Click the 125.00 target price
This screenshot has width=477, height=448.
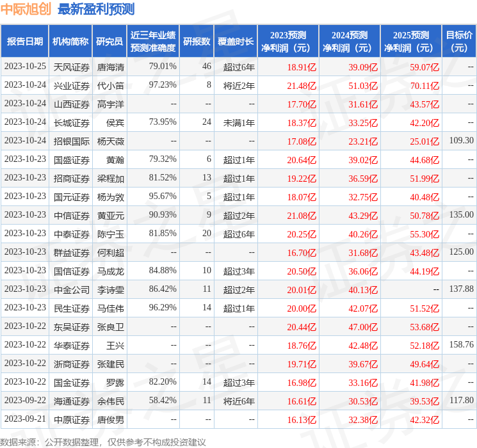[x=461, y=252]
